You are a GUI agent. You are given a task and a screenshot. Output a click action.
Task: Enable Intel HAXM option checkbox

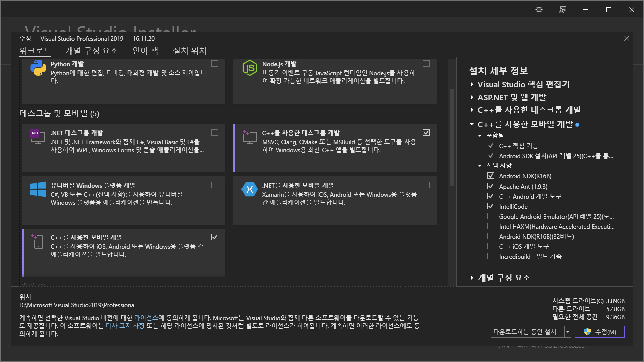491,226
